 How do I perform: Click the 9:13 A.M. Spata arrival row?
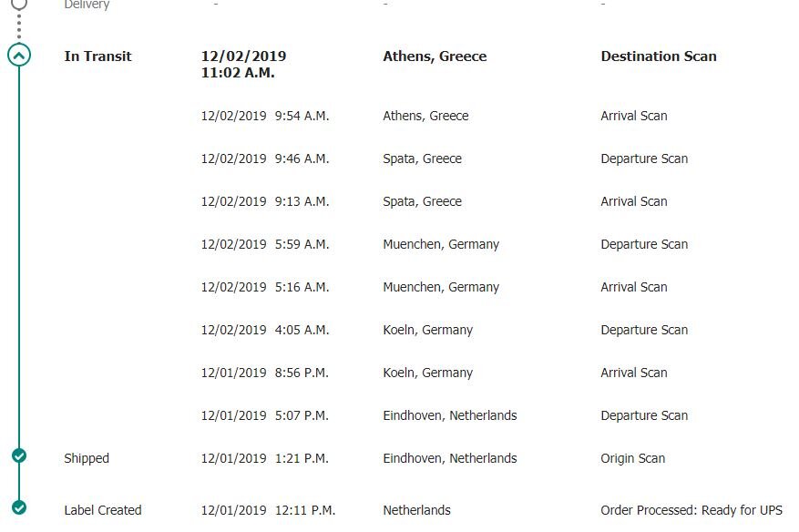tap(435, 201)
